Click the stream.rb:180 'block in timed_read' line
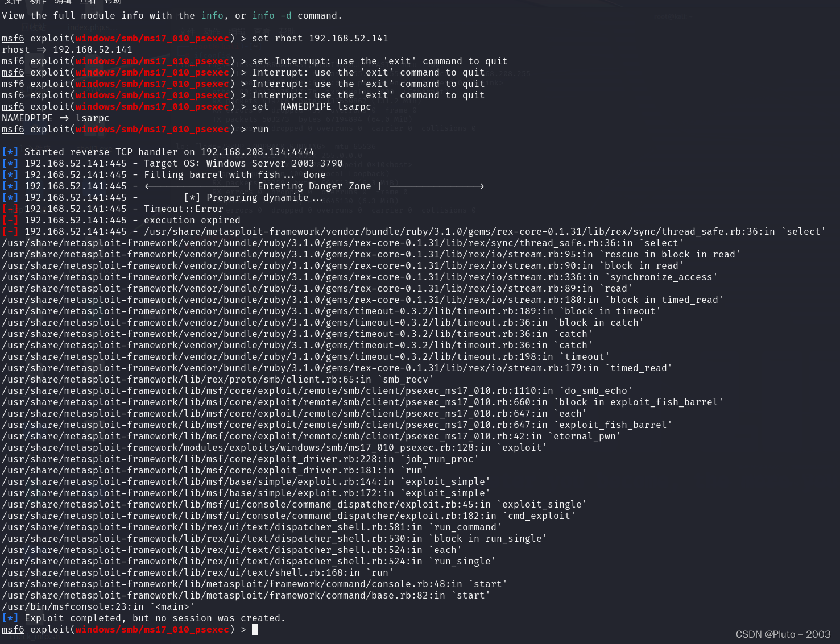 tap(362, 300)
